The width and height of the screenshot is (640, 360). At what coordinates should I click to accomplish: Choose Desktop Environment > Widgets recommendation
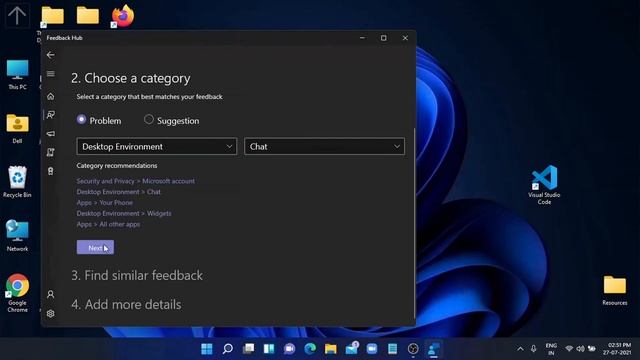pos(124,213)
